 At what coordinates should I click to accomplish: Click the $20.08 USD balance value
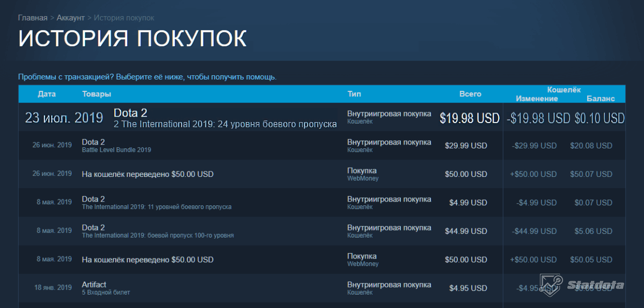pyautogui.click(x=591, y=146)
